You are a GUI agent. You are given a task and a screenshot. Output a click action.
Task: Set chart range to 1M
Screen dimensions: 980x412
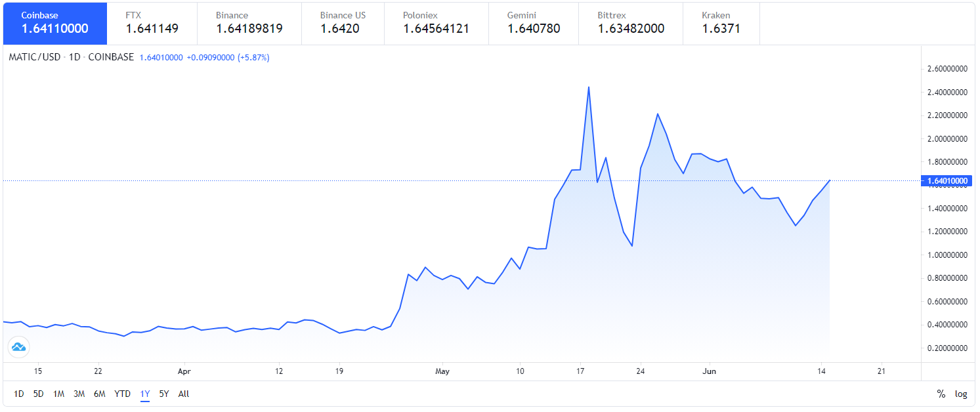tap(58, 394)
